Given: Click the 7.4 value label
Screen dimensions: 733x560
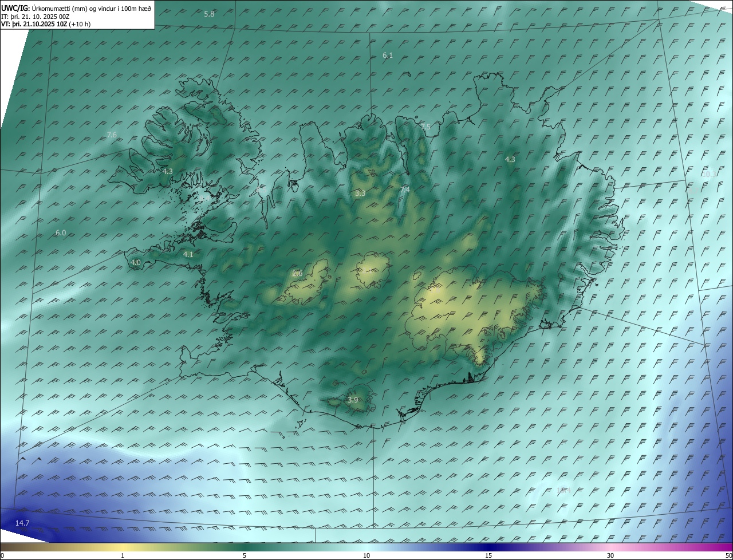Looking at the screenshot, I should [405, 190].
